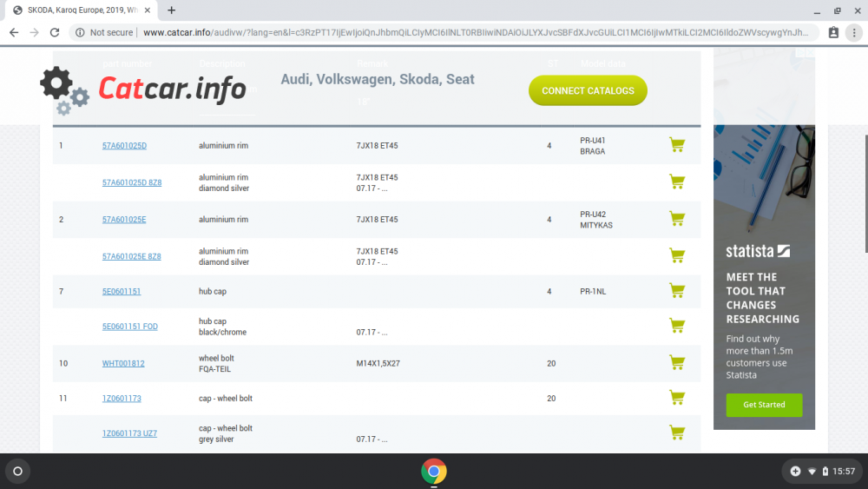
Task: Click the address bar URL
Action: [476, 33]
